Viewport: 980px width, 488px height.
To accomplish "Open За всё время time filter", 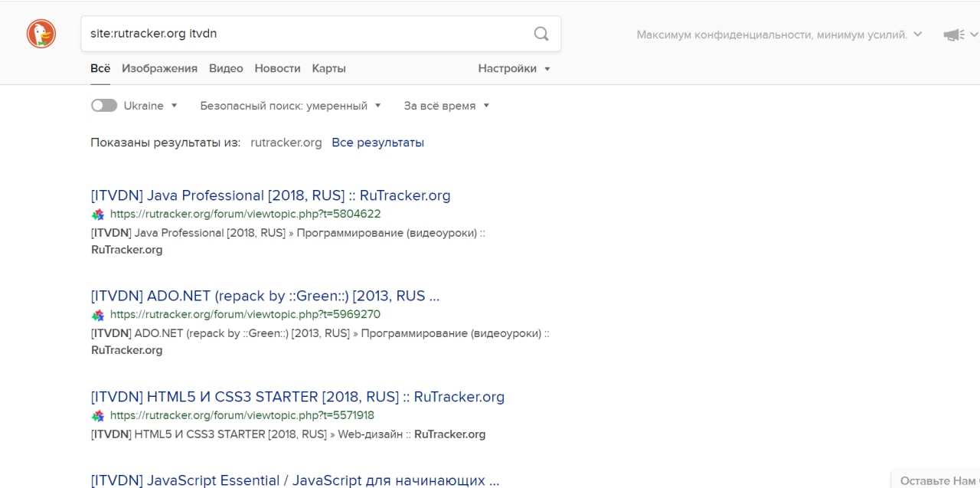I will point(447,106).
